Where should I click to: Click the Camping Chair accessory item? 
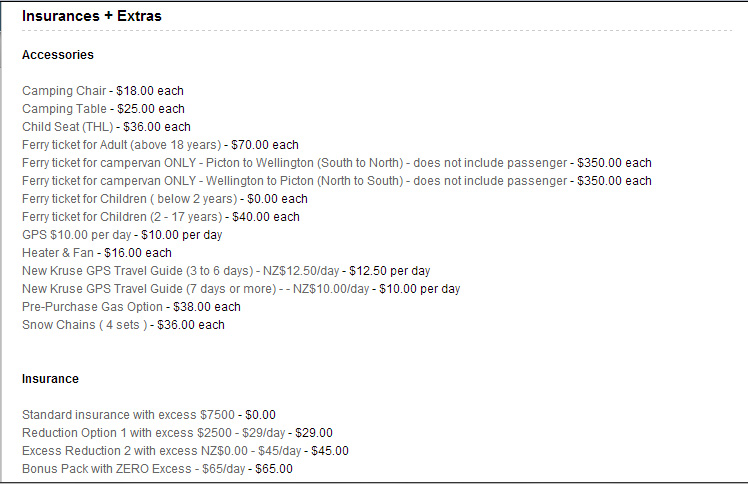[x=64, y=91]
